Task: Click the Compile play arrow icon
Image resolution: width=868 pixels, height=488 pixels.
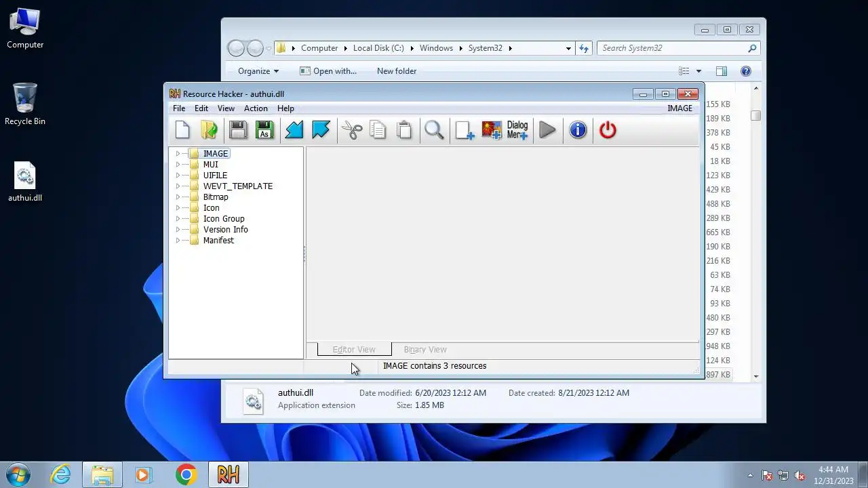Action: [547, 130]
